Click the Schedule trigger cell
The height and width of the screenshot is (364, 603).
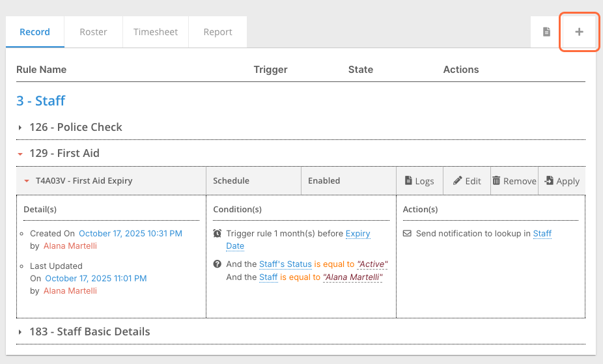tap(254, 180)
